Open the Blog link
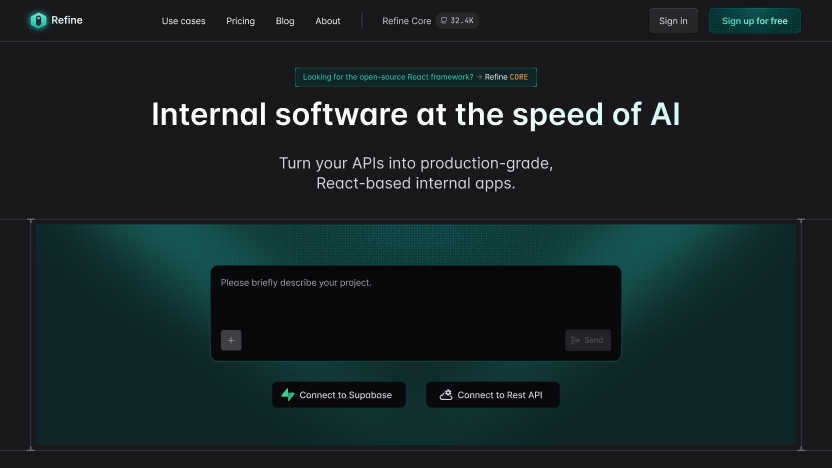The height and width of the screenshot is (468, 832). (285, 21)
